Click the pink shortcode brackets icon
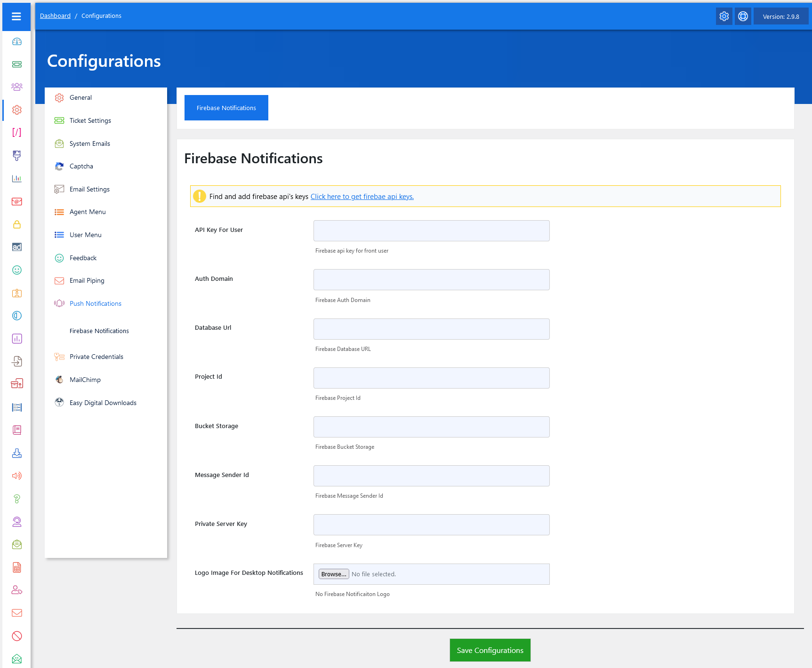Image resolution: width=812 pixels, height=668 pixels. 17,133
